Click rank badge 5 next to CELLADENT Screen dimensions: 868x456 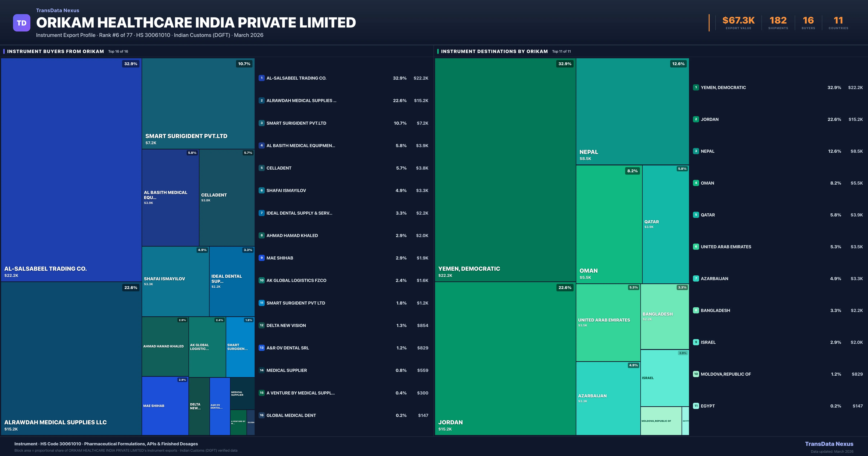[x=261, y=168]
